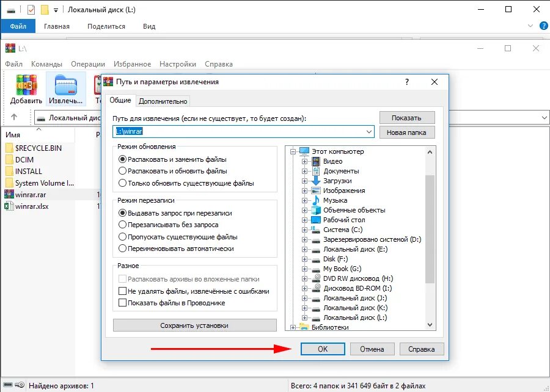Collapse the Этот компьютер tree node
Image resolution: width=550 pixels, height=392 pixels.
(x=293, y=151)
